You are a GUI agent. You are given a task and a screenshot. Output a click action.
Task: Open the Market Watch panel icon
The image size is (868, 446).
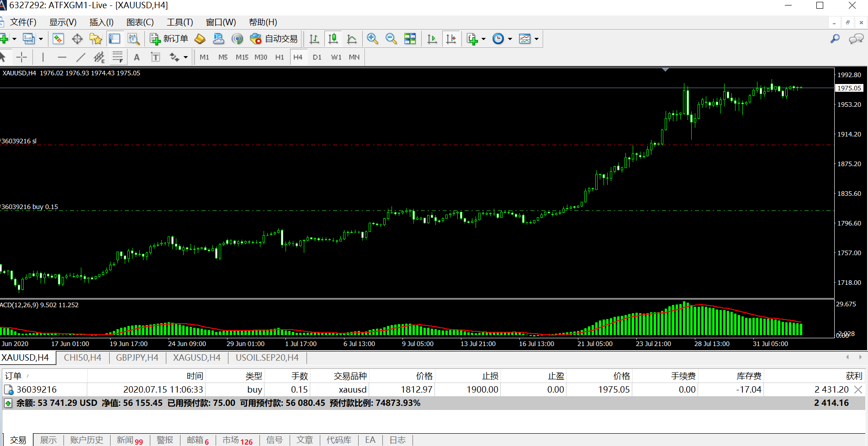click(x=114, y=39)
